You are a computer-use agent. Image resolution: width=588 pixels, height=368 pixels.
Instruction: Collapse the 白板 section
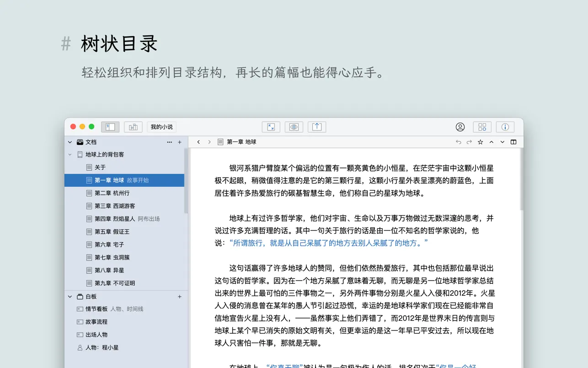click(x=70, y=297)
